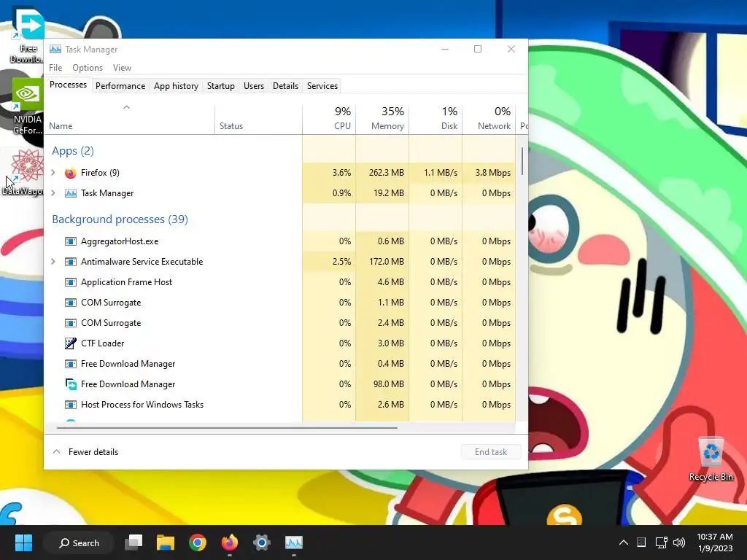Click the Apps (2) group heading
This screenshot has width=747, height=560.
coord(73,151)
